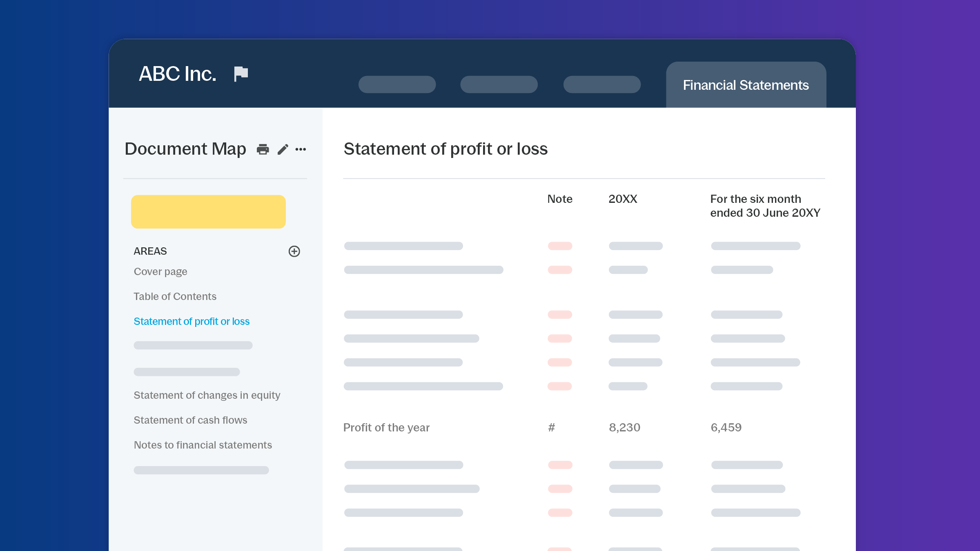The height and width of the screenshot is (551, 980).
Task: Click the yellow highlighted button
Action: pyautogui.click(x=208, y=211)
